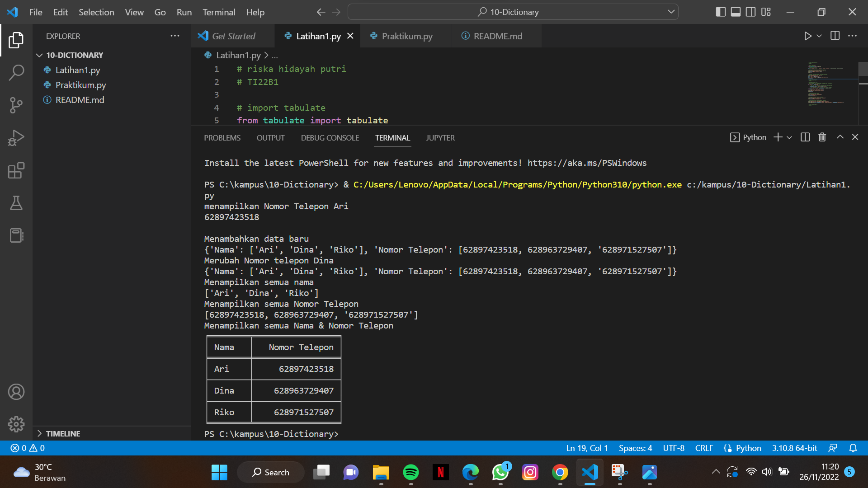Open the Search view in activity bar
868x488 pixels.
click(x=16, y=72)
